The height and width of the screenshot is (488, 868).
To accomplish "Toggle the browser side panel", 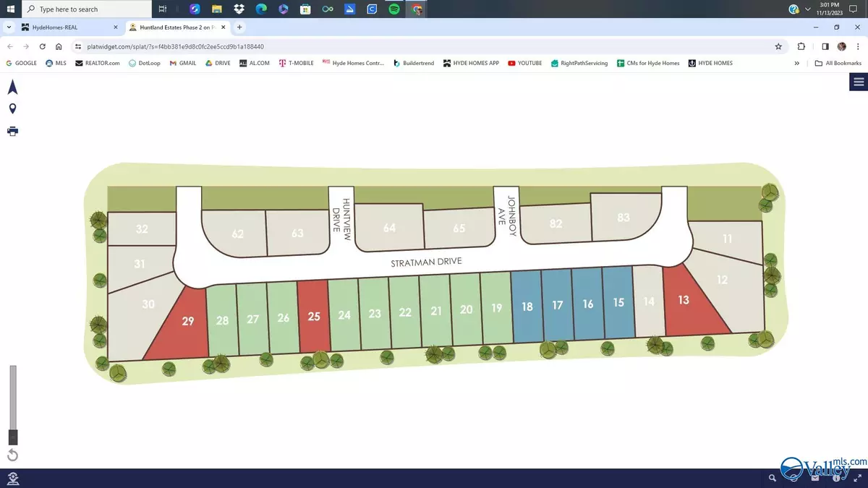I will click(825, 46).
